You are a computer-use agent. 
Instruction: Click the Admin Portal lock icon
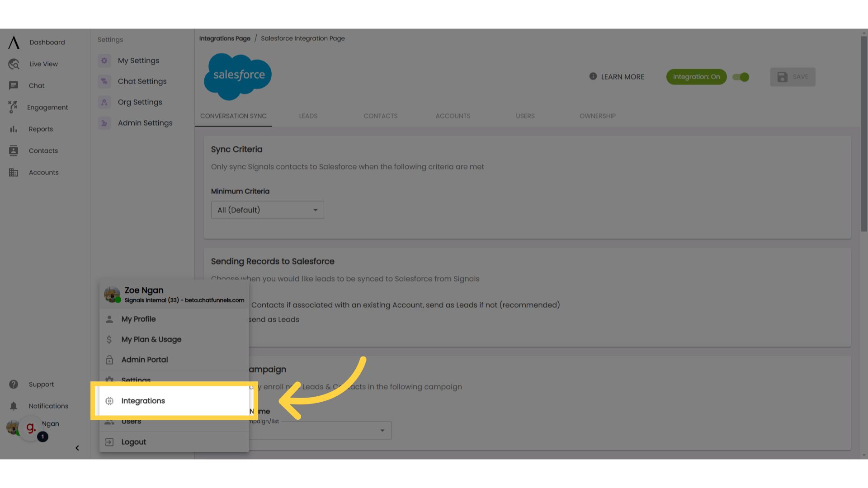click(x=109, y=360)
